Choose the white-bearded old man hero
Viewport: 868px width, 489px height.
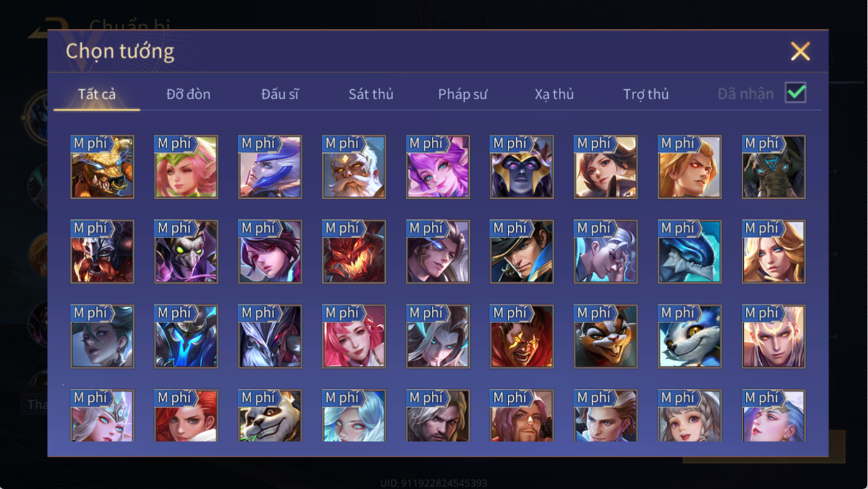[354, 167]
